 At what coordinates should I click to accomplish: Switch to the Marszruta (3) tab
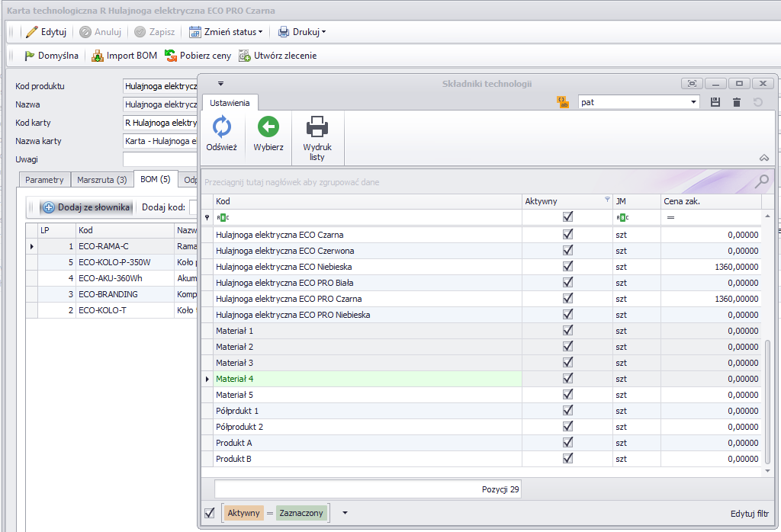click(x=101, y=180)
